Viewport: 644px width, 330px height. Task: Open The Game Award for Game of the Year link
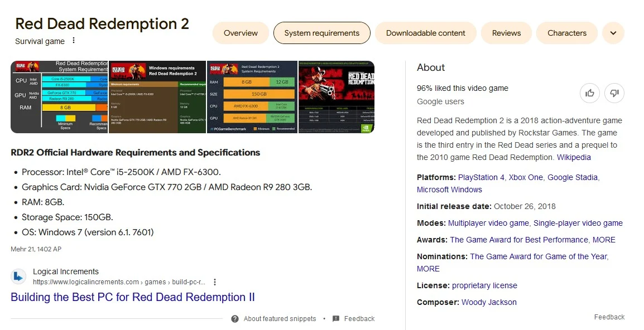click(x=539, y=256)
